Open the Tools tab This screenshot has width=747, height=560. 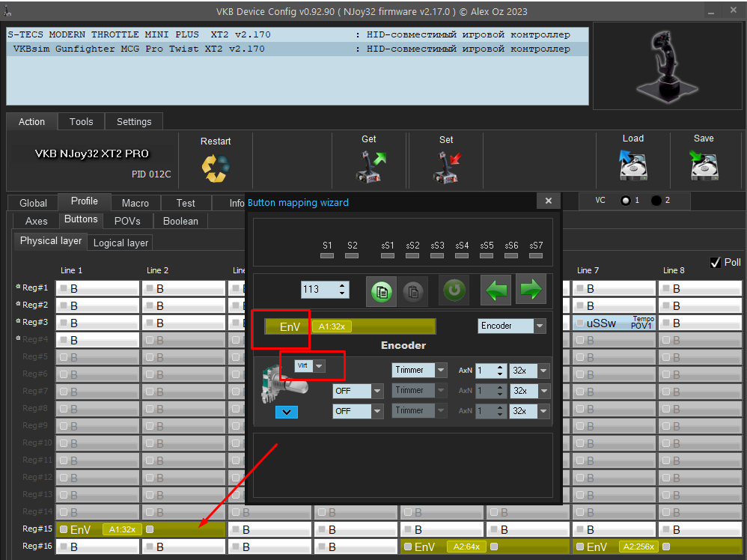coord(81,121)
